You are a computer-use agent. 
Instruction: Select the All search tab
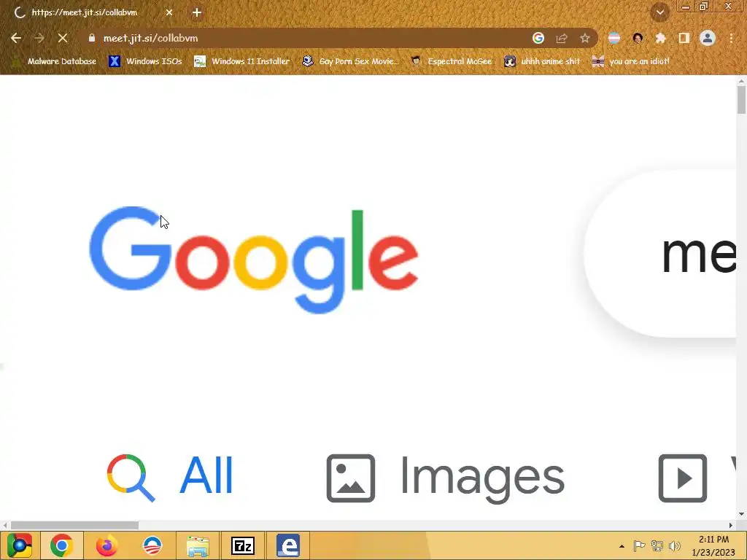tap(170, 478)
